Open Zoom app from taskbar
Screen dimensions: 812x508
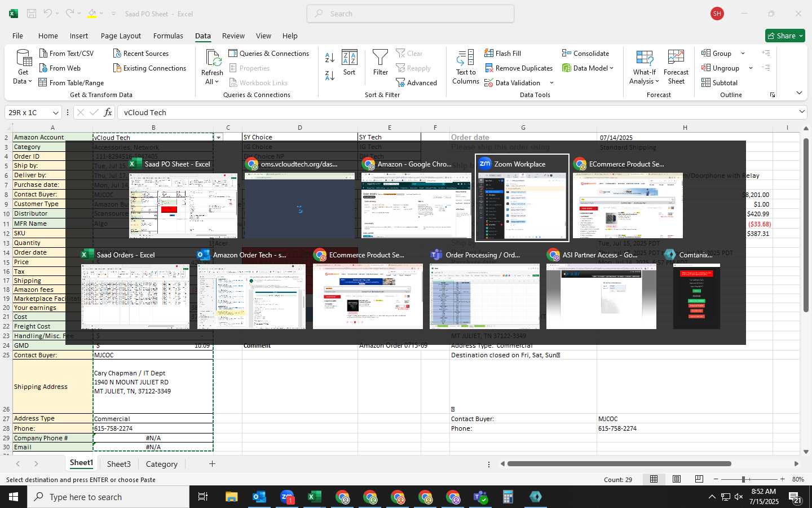287,497
